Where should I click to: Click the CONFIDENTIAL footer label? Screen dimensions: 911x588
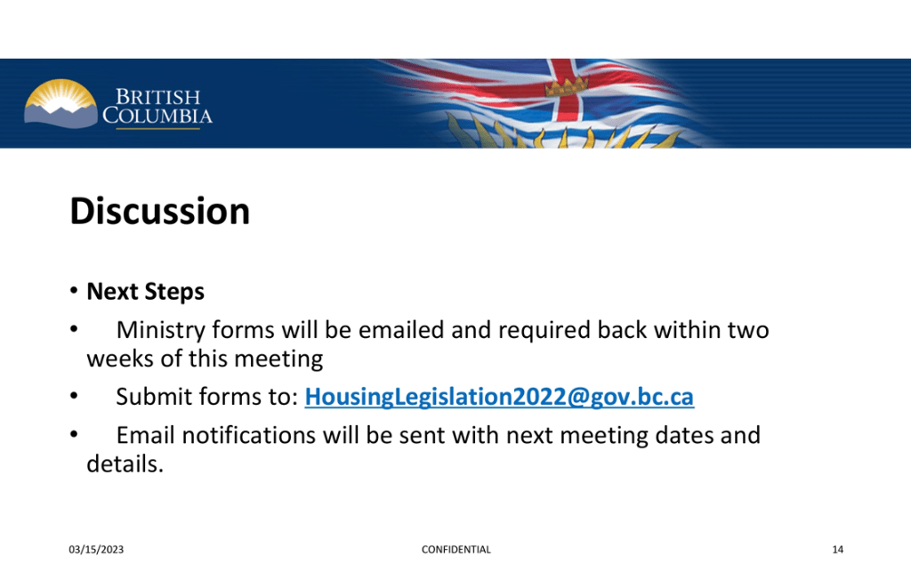[455, 550]
